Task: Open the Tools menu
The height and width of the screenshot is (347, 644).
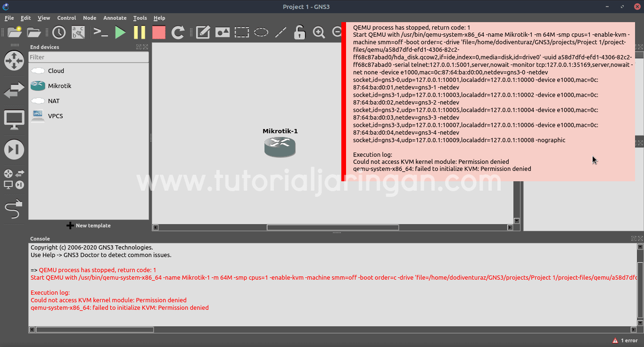Action: coord(140,18)
